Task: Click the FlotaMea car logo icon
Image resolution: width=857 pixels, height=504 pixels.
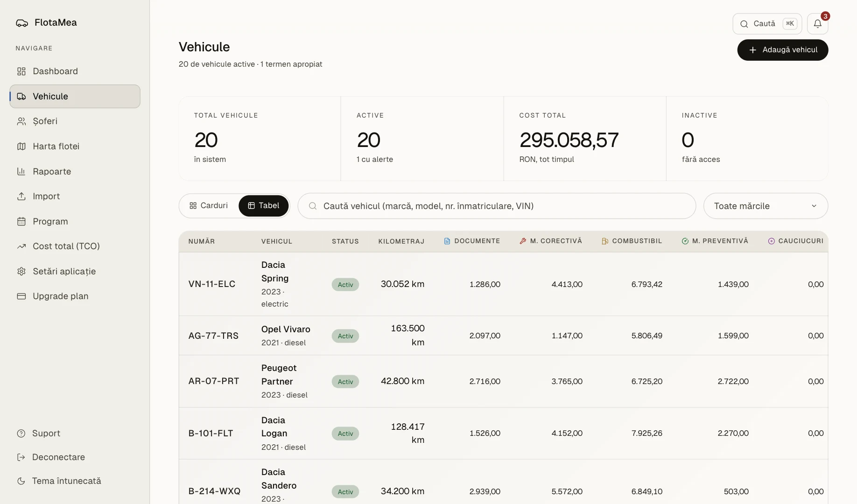Action: pos(22,23)
